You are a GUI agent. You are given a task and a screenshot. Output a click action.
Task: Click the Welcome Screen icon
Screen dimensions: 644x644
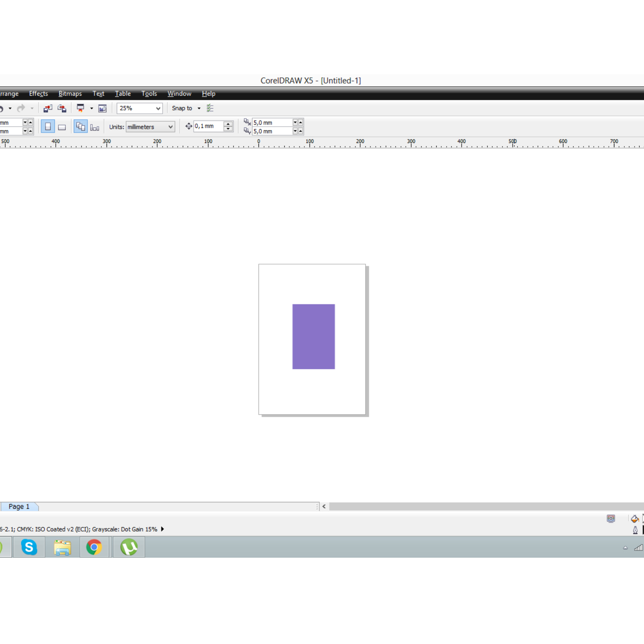102,108
